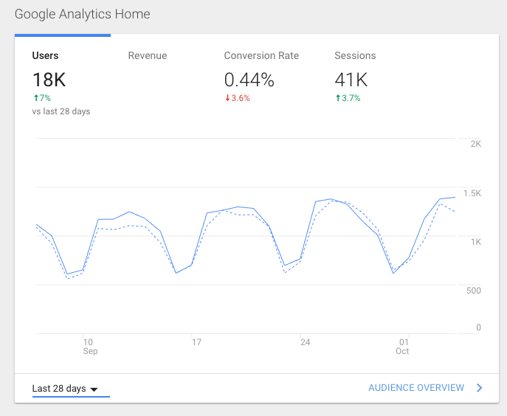Open the Conversion Rate metric tab
The image size is (507, 416).
coord(261,56)
